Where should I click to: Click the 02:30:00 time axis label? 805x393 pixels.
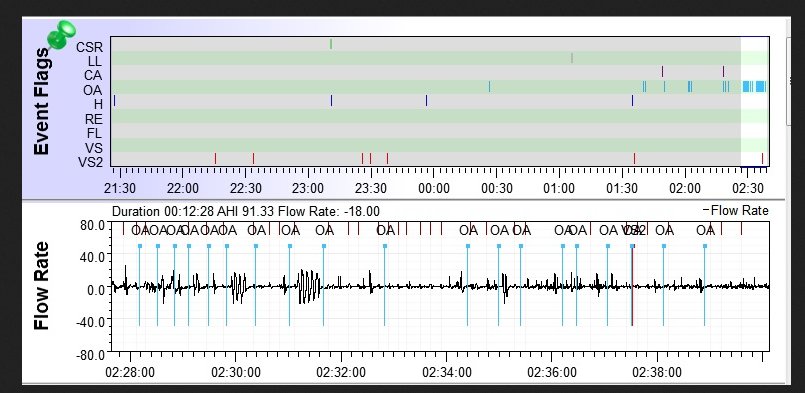pyautogui.click(x=236, y=371)
